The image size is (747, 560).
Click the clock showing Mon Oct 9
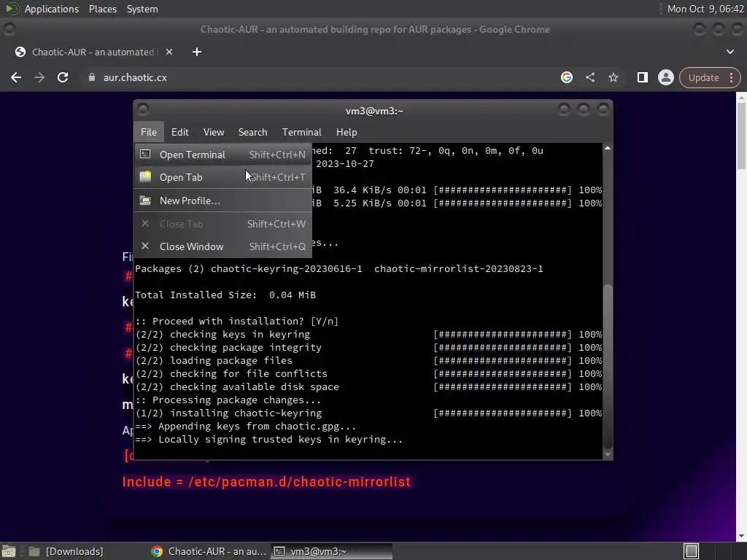(x=705, y=9)
